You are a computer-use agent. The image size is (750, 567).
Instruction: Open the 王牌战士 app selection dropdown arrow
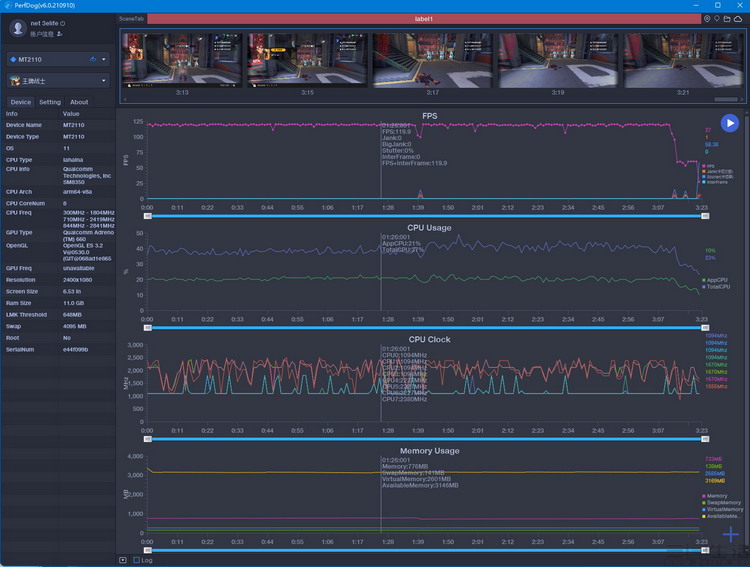click(x=104, y=80)
